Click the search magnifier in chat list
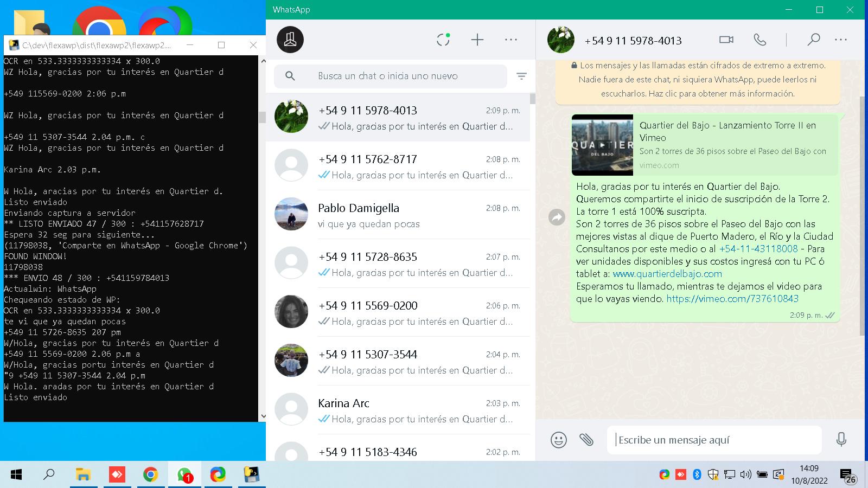The width and height of the screenshot is (868, 488). click(x=290, y=76)
